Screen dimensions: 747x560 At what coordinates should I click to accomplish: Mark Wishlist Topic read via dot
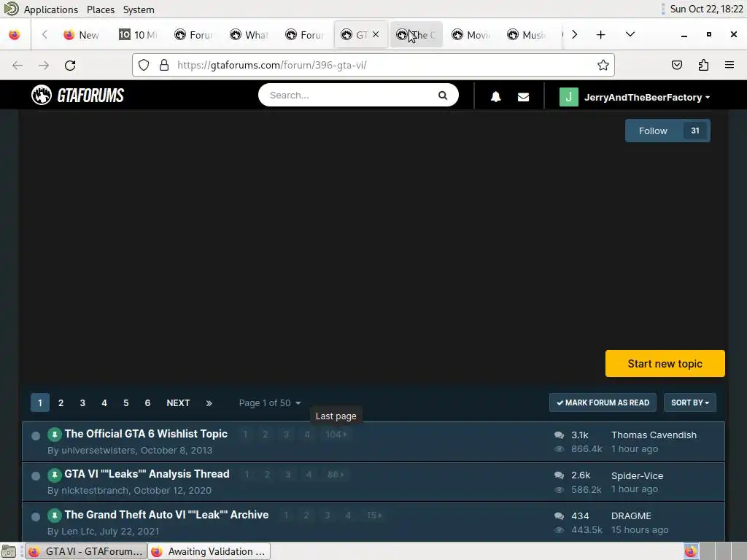pyautogui.click(x=35, y=436)
